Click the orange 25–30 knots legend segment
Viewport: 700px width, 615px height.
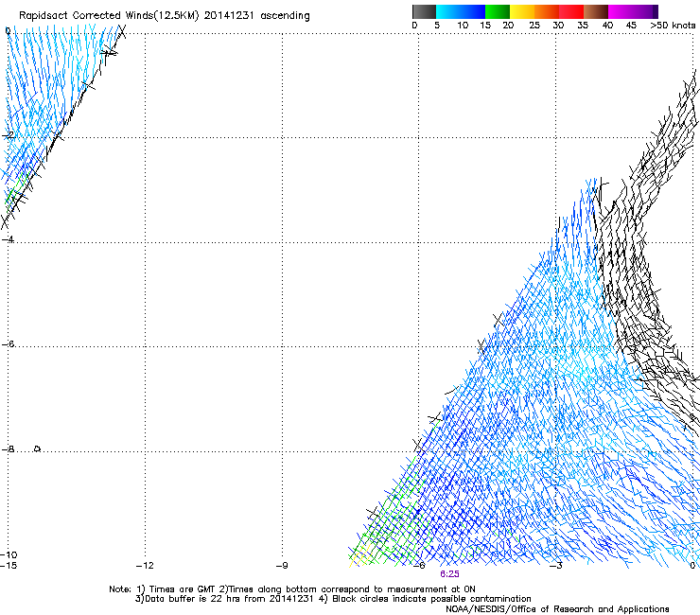(x=547, y=11)
